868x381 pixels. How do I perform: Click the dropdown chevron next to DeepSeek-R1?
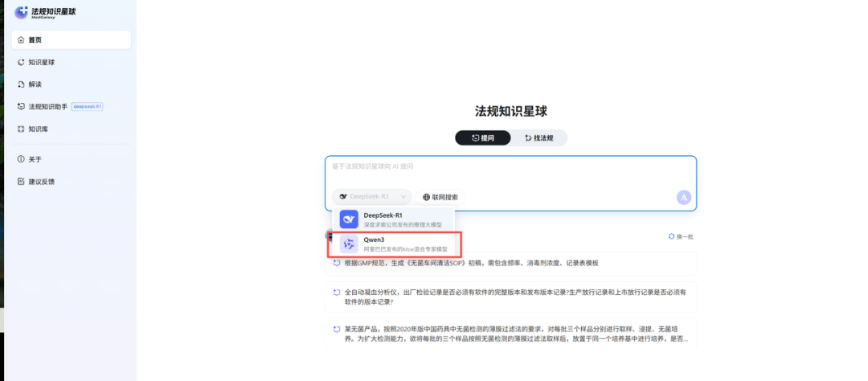[403, 197]
